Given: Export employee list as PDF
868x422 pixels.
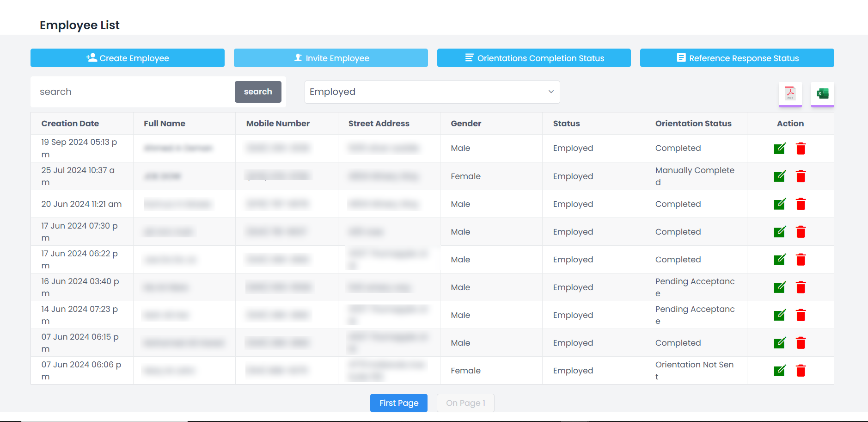Looking at the screenshot, I should [x=790, y=93].
